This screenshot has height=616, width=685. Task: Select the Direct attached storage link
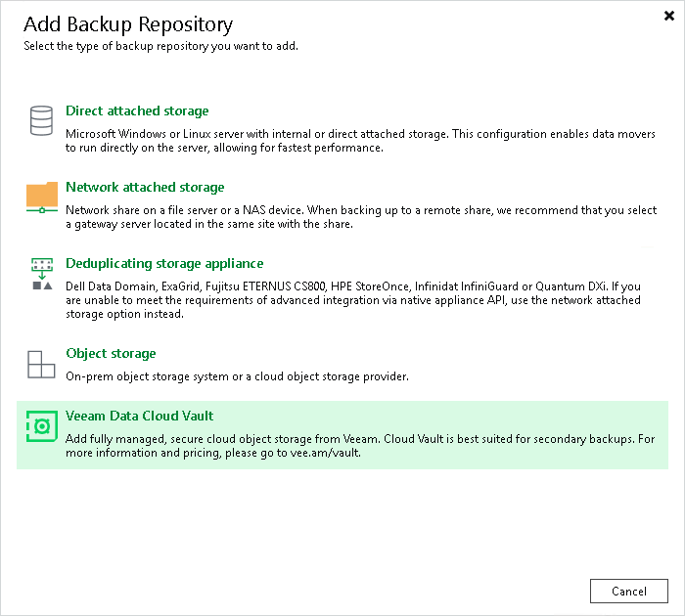pyautogui.click(x=137, y=110)
